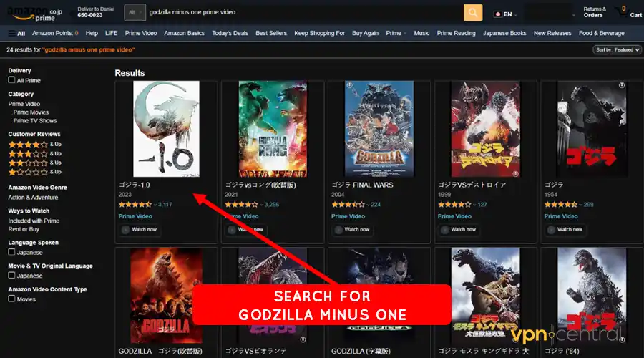Open New Releases navigation item
644x358 pixels.
552,33
